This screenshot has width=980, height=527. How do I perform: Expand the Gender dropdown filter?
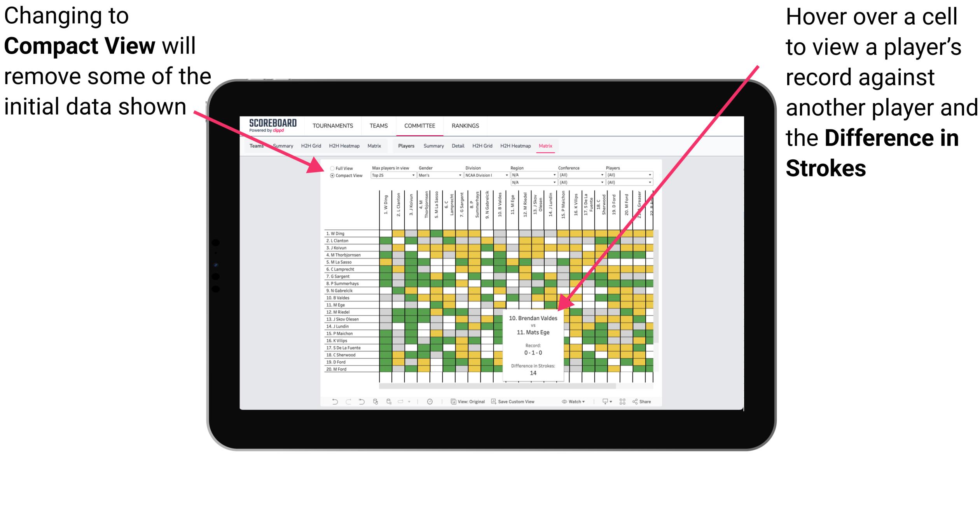[466, 176]
